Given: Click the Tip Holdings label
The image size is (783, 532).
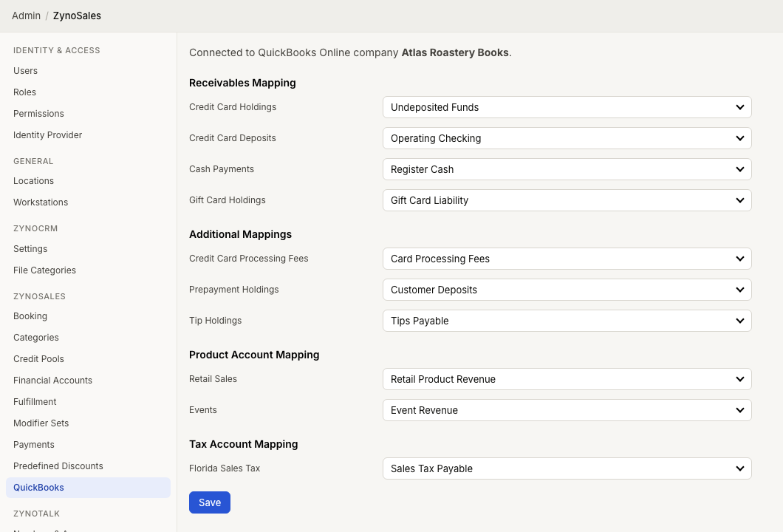Looking at the screenshot, I should click(x=215, y=321).
